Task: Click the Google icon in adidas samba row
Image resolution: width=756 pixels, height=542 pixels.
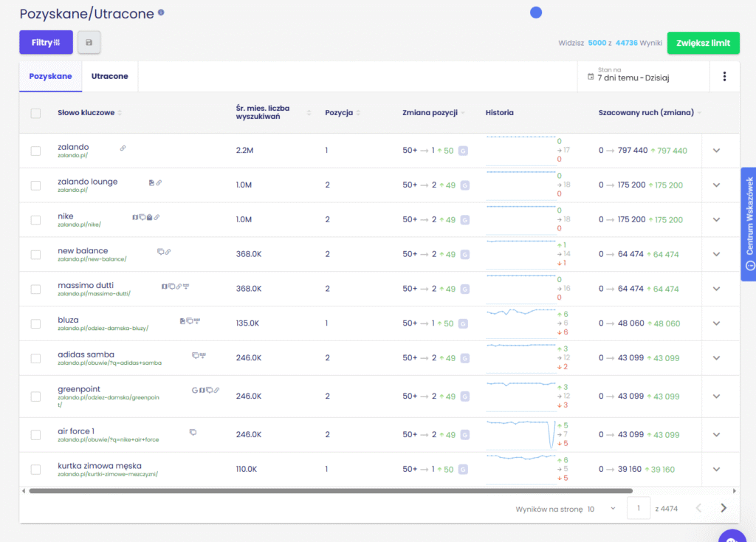Action: pos(465,358)
